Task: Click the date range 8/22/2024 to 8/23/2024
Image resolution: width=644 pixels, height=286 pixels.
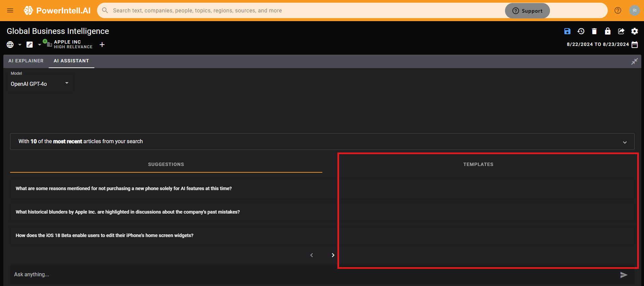Action: click(598, 44)
